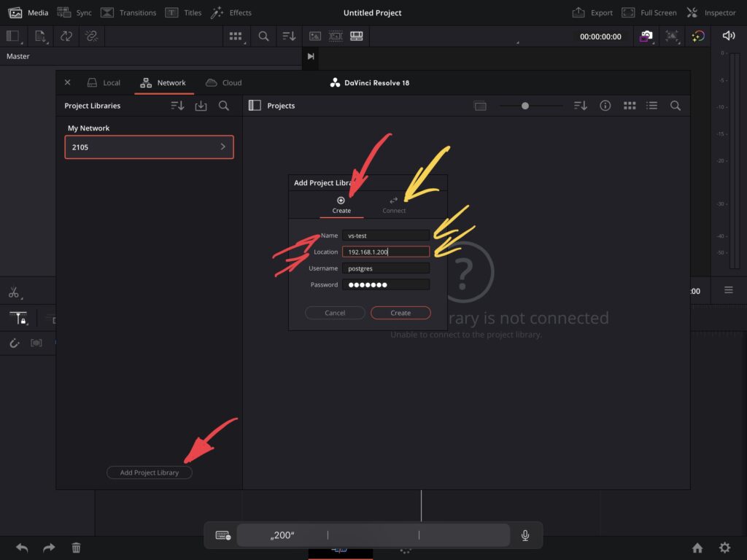Image resolution: width=747 pixels, height=560 pixels.
Task: Switch media pool to thumbnail view
Action: tap(315, 36)
